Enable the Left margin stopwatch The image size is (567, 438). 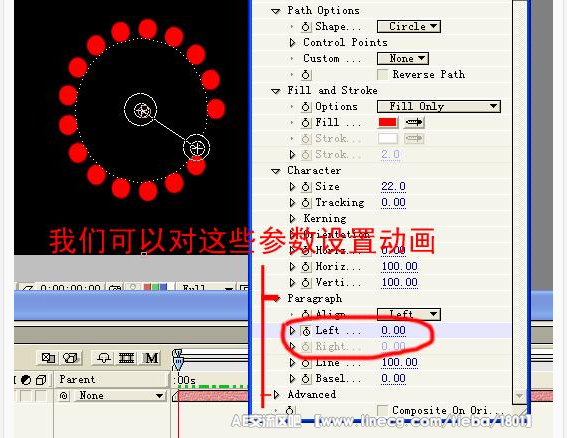click(306, 331)
